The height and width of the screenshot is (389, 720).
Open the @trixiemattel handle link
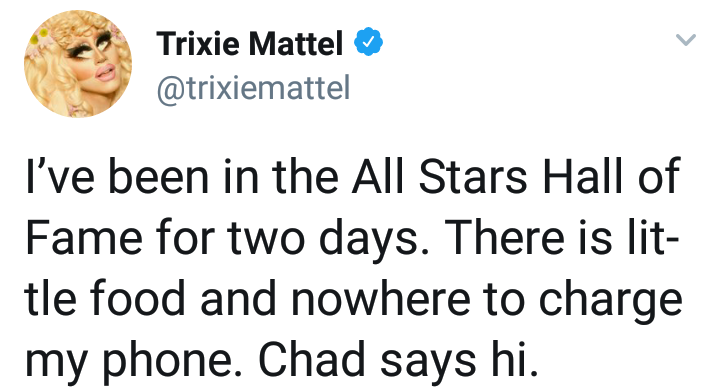point(253,88)
